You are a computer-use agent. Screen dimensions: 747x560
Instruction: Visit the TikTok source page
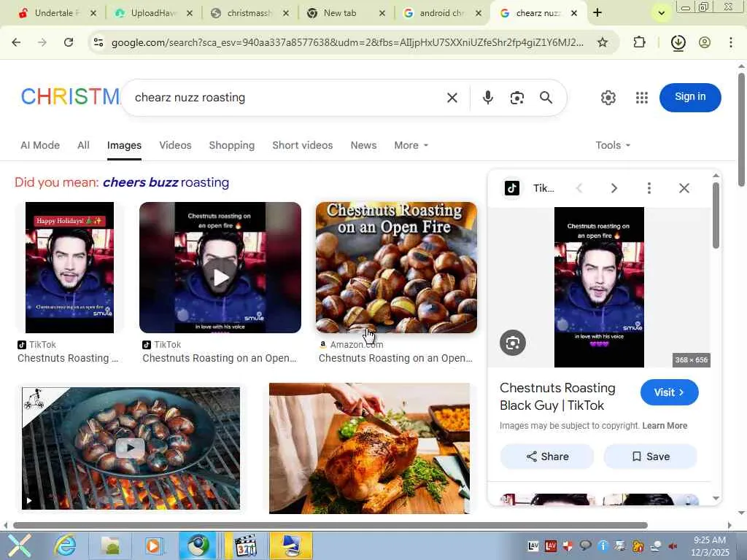pyautogui.click(x=669, y=392)
